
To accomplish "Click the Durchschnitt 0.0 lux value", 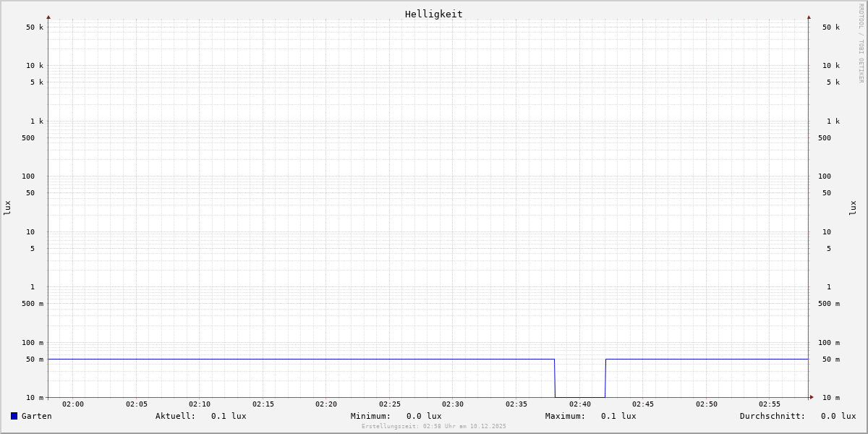I will click(x=838, y=416).
